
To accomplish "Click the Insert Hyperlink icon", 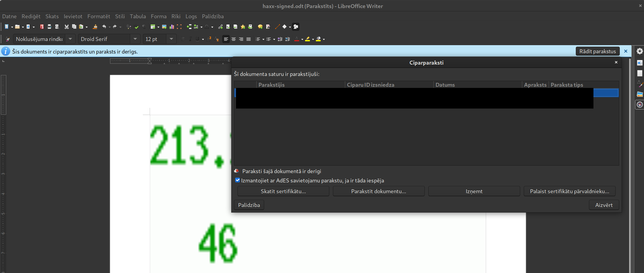I will (220, 27).
